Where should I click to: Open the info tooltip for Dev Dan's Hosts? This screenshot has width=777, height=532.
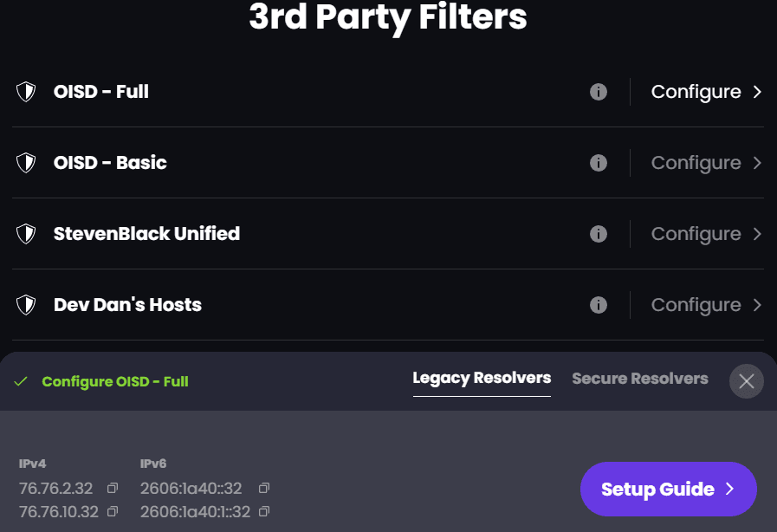(x=598, y=305)
